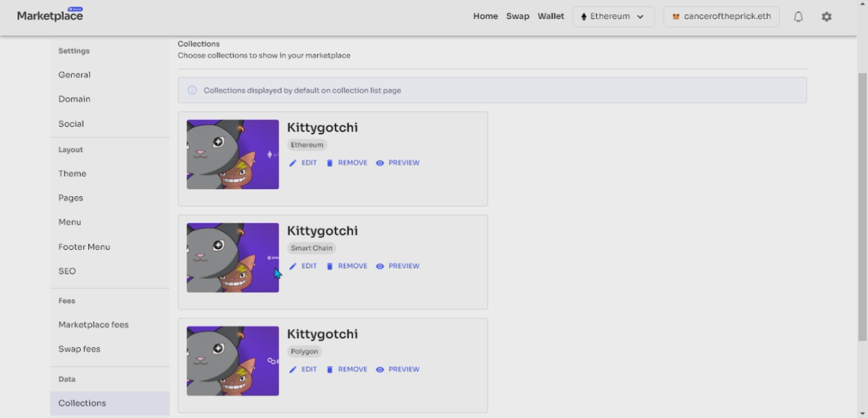Click the Marketplace logo
The height and width of the screenshot is (418, 868).
pos(50,15)
